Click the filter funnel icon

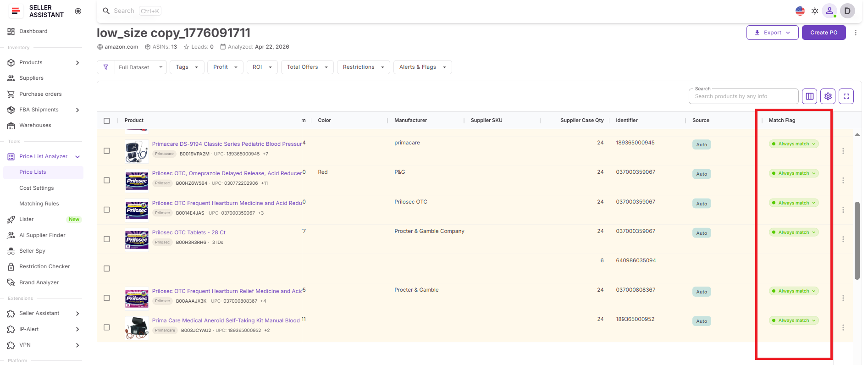click(x=106, y=67)
